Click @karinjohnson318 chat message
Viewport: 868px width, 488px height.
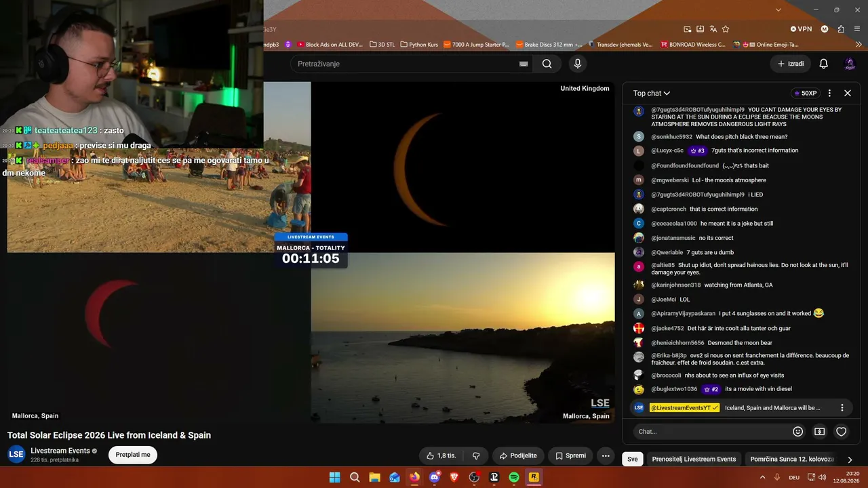(x=738, y=285)
